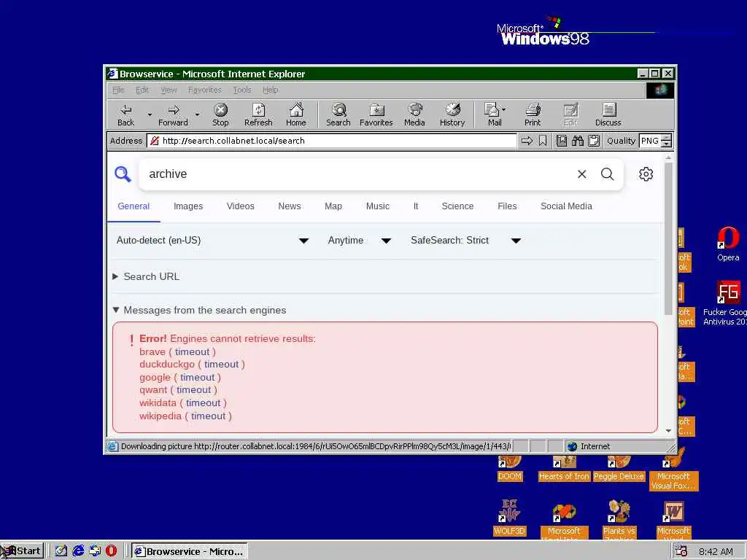Open the Favorites toolbar button
This screenshot has height=560, width=747.
(376, 115)
